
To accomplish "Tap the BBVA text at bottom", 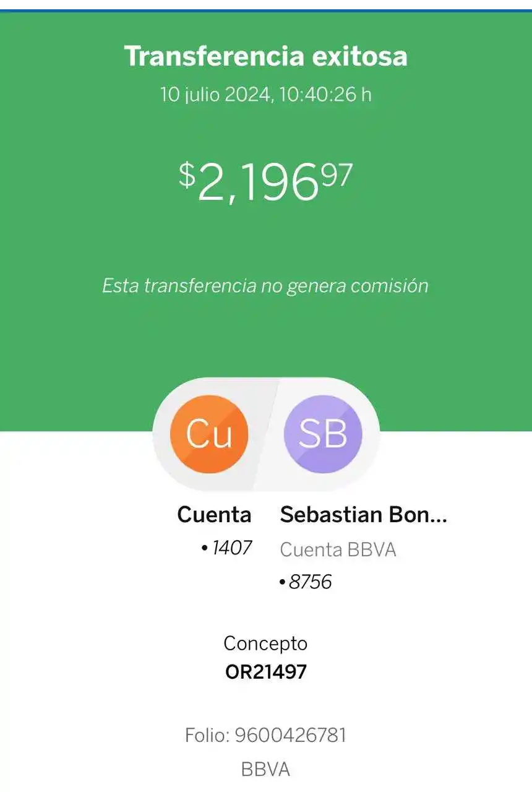I will [x=265, y=770].
